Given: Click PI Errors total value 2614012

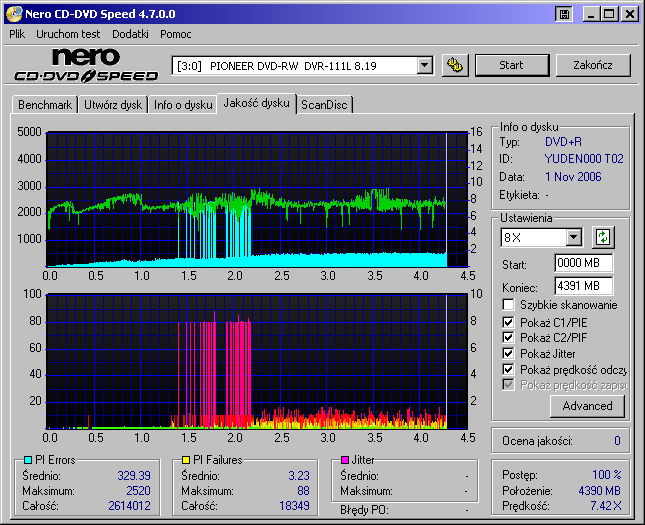Looking at the screenshot, I should coord(130,506).
